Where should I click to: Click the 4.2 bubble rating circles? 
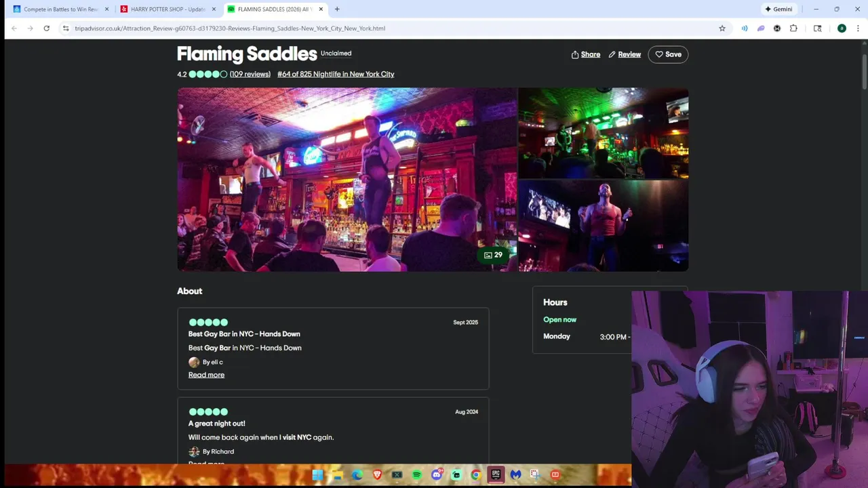[208, 74]
